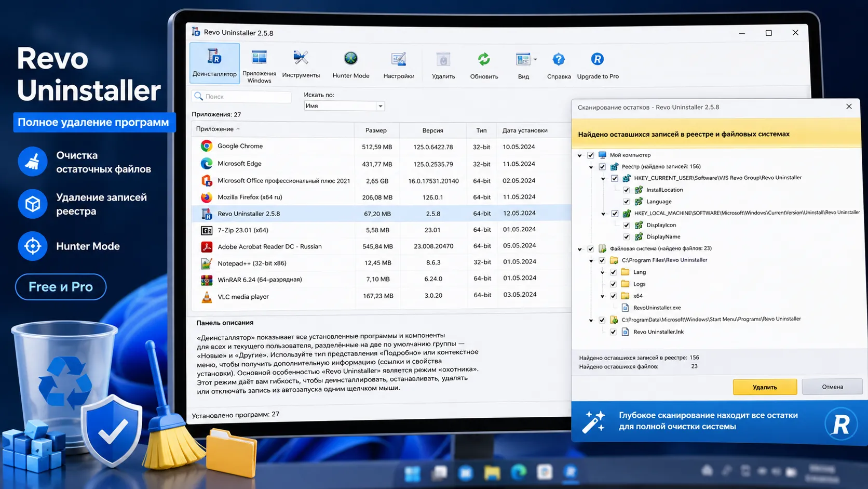The image size is (868, 489).
Task: Click Hunter Mode crosshair icon in sidebar
Action: [x=33, y=246]
